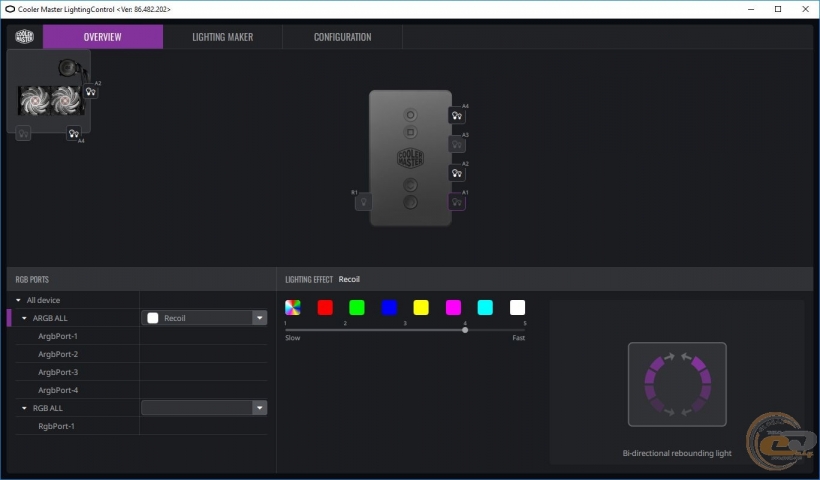
Task: Close the LightingControl window
Action: click(805, 9)
